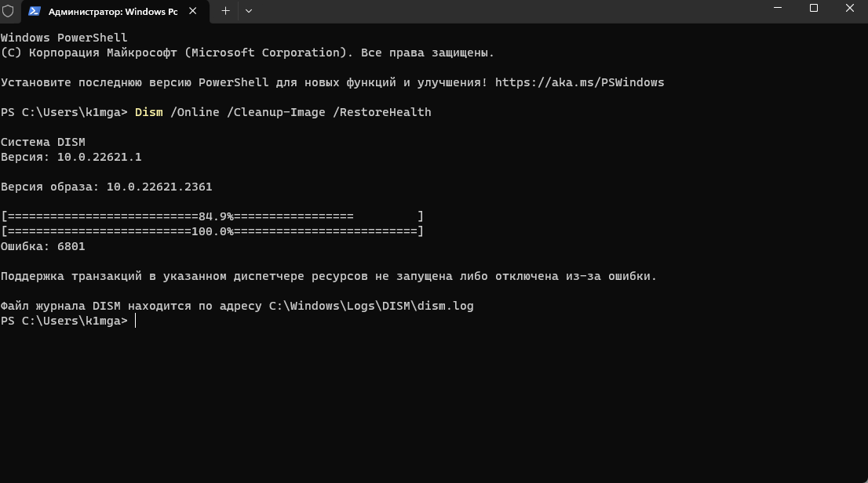Click the Версия образа 10.0.22621.2361 line
This screenshot has height=483, width=868.
pos(106,187)
